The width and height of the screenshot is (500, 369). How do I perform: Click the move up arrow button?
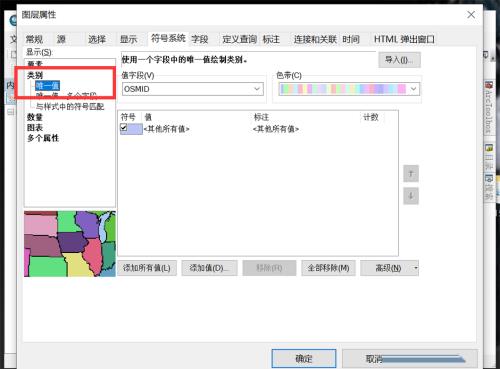click(411, 173)
